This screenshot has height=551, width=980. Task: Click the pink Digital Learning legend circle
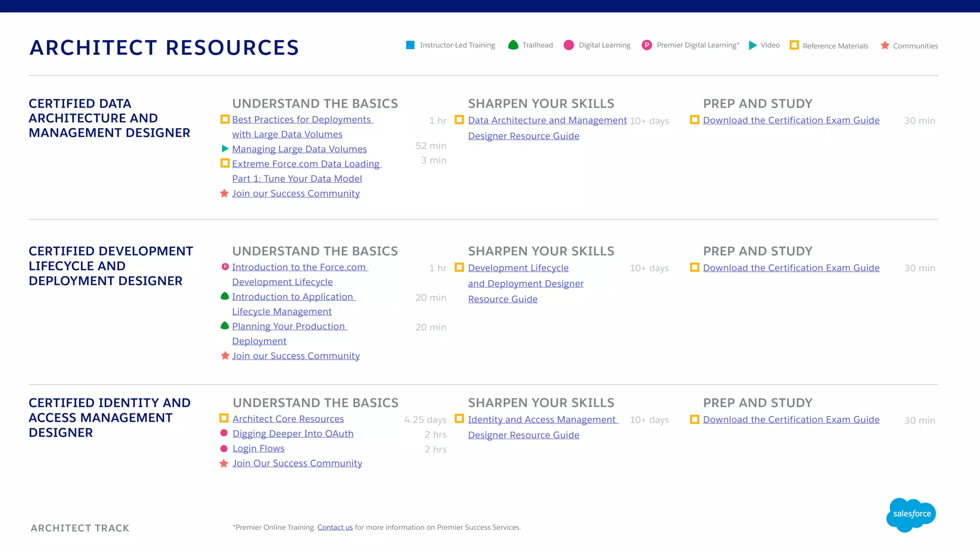568,45
